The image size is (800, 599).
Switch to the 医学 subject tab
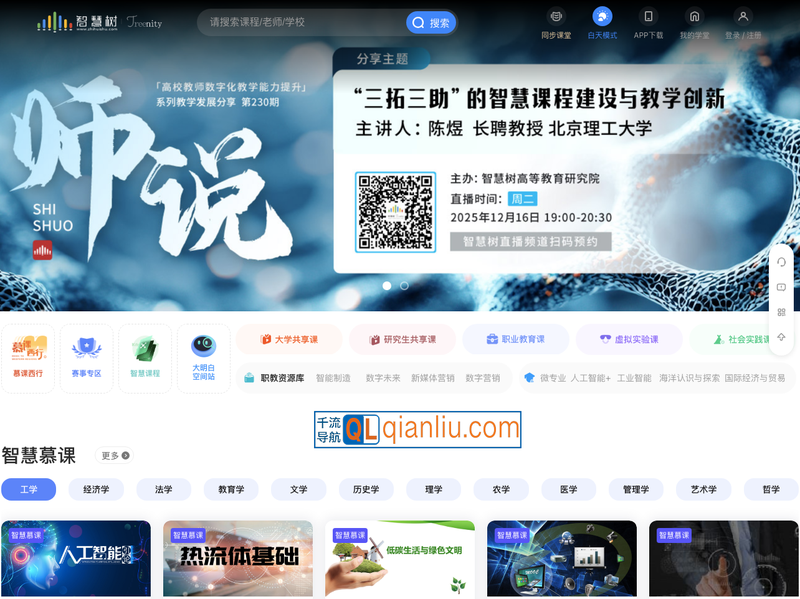[567, 490]
